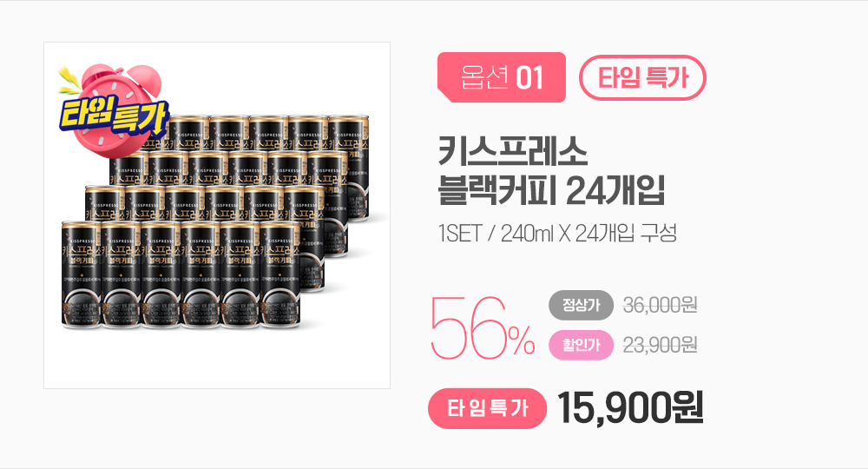This screenshot has height=469, width=868.
Task: Open the 키스프레소 블랙커피 24개입 product title
Action: [x=551, y=170]
